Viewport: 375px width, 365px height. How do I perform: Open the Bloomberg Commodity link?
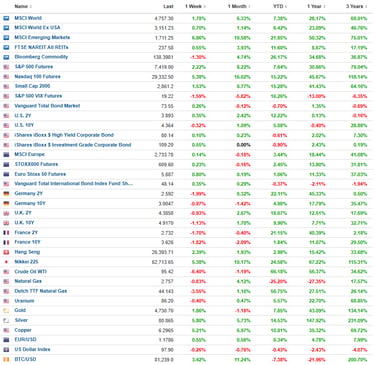point(41,57)
